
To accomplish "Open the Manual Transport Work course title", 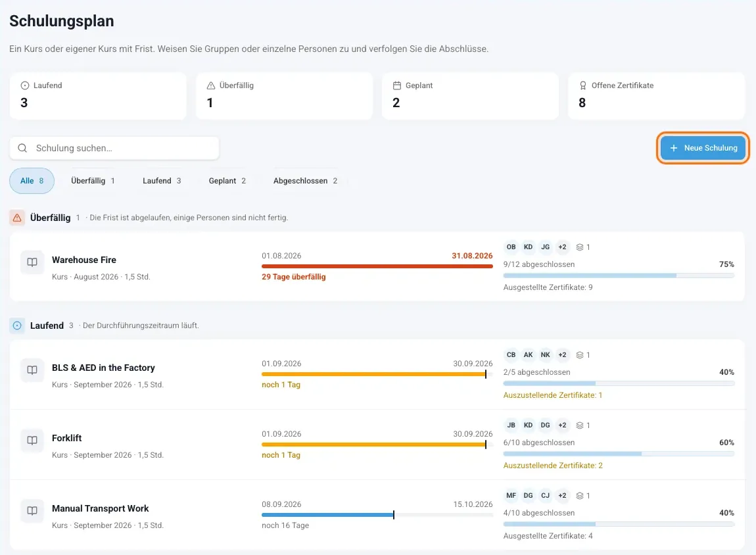I will tap(101, 509).
